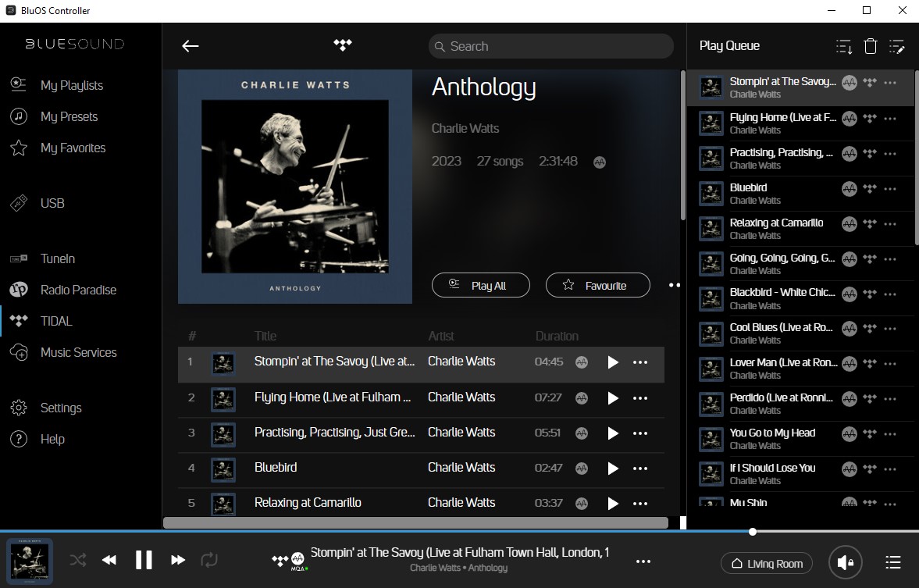Click TIDAL icon on queue item Perdido

click(870, 399)
